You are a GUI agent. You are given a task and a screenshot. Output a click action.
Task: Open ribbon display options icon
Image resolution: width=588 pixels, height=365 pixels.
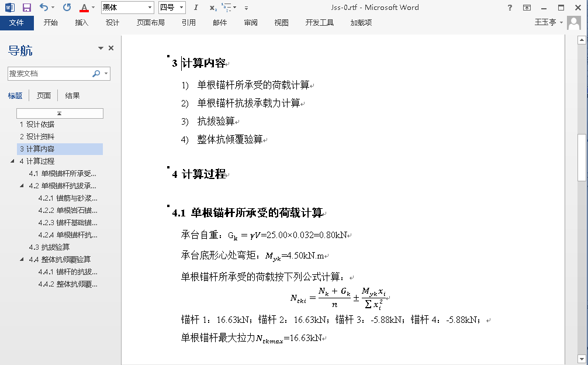pos(527,8)
